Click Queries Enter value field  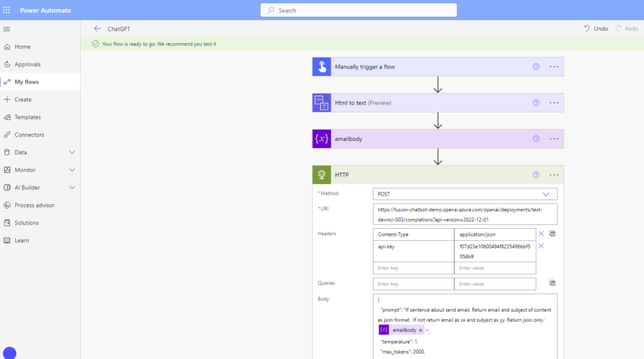[x=495, y=284]
